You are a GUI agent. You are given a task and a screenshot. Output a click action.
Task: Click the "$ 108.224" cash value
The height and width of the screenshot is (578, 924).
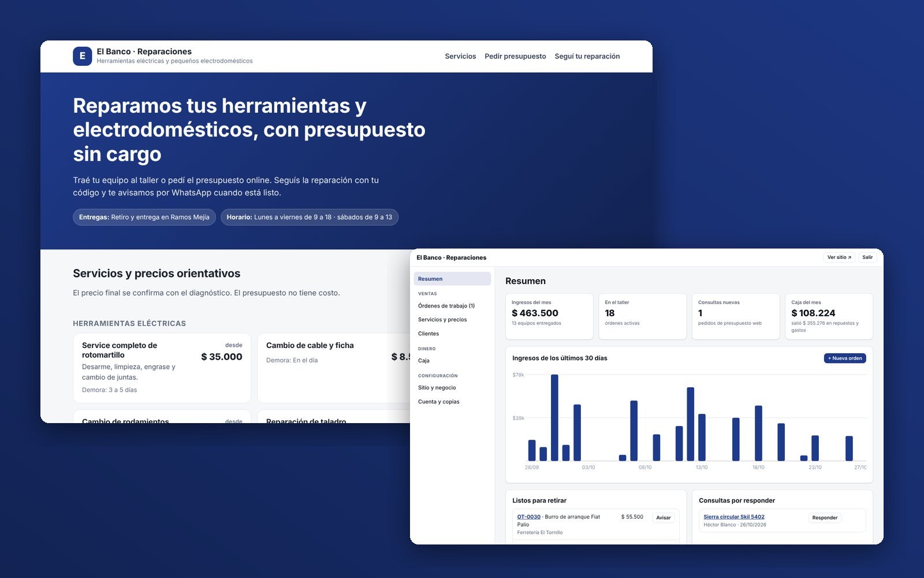point(813,313)
